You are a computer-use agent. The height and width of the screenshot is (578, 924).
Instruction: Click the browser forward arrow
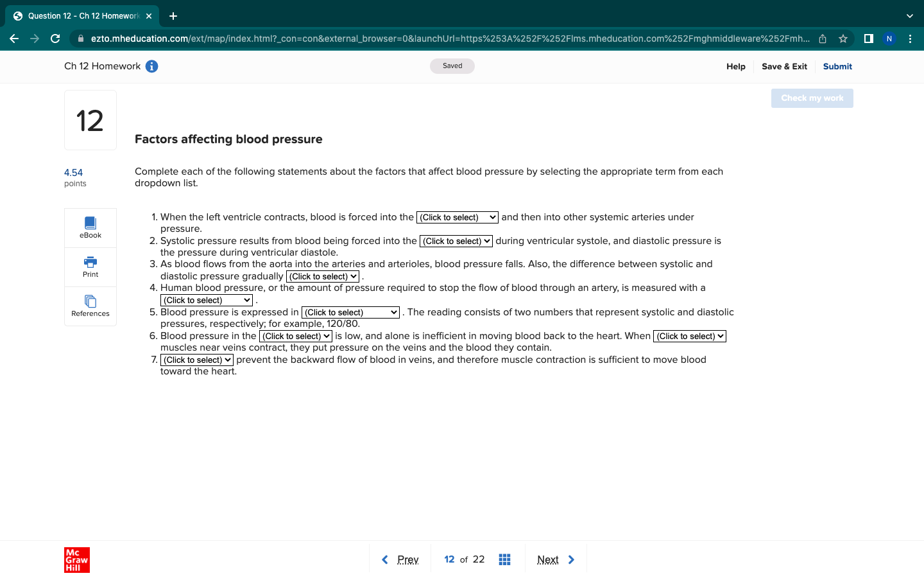[35, 39]
